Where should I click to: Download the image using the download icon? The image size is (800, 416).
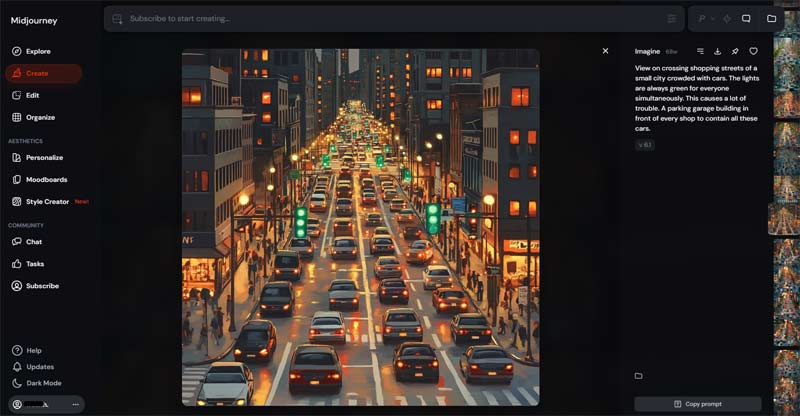tap(717, 51)
